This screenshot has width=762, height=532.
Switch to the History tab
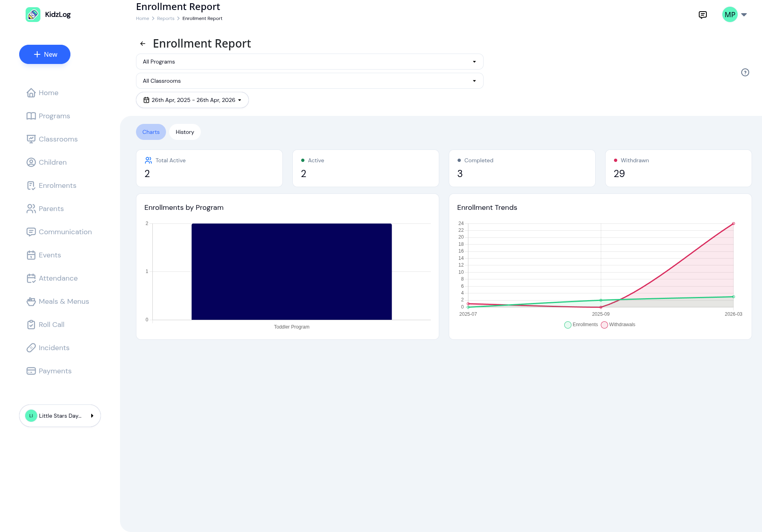pyautogui.click(x=185, y=132)
